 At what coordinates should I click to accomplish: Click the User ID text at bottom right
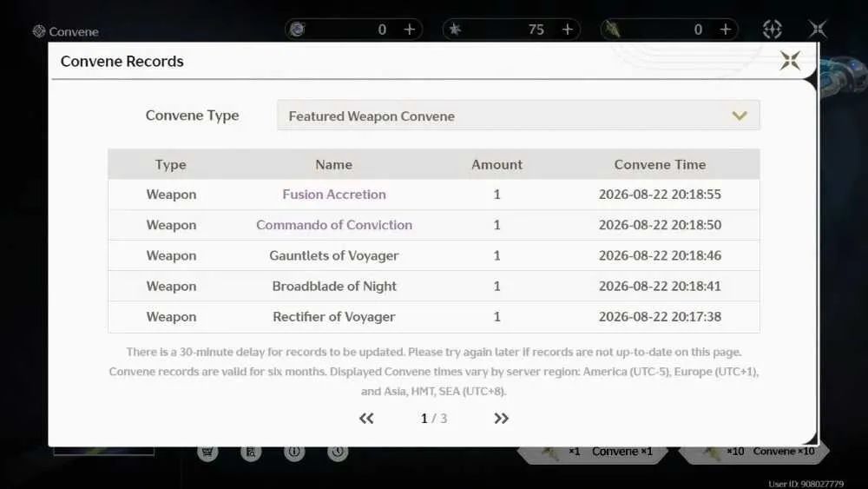coord(806,484)
